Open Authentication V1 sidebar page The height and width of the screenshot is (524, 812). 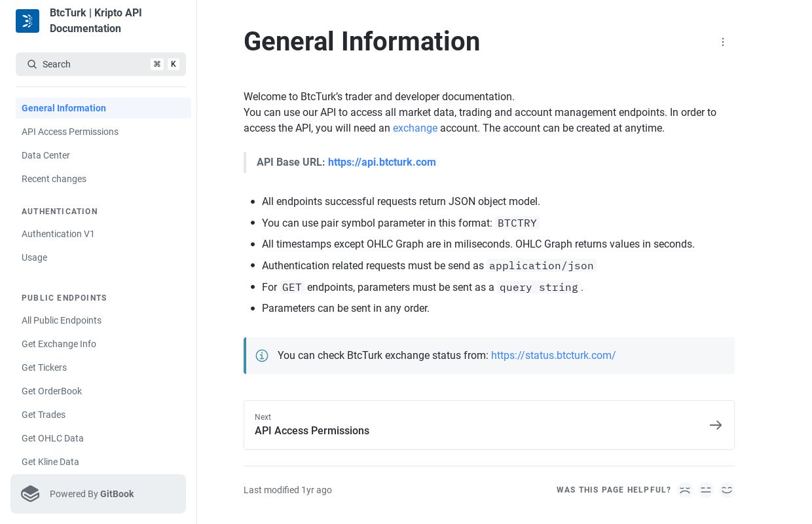pos(103,234)
